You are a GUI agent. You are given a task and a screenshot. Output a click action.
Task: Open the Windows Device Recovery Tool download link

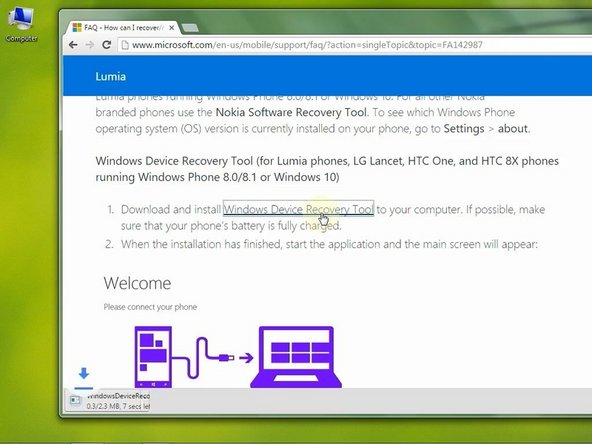299,209
